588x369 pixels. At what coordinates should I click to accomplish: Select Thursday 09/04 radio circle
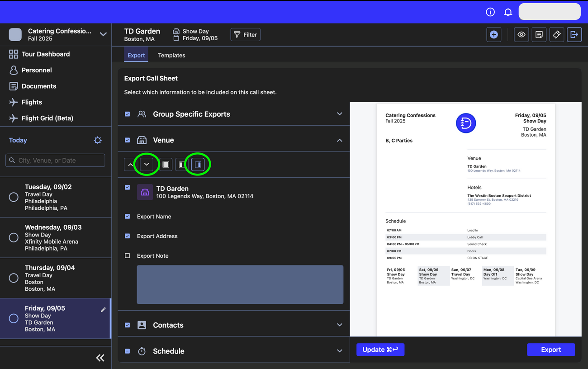[14, 278]
